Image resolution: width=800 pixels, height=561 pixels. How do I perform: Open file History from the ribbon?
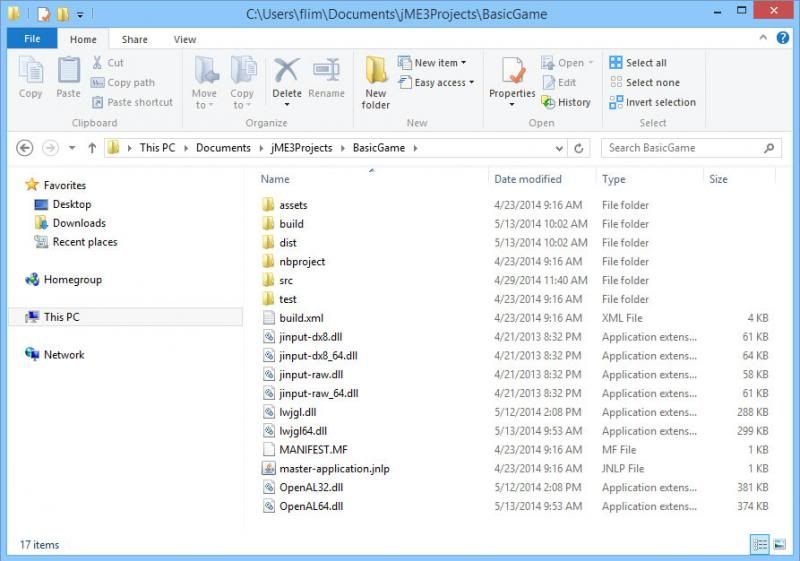566,103
